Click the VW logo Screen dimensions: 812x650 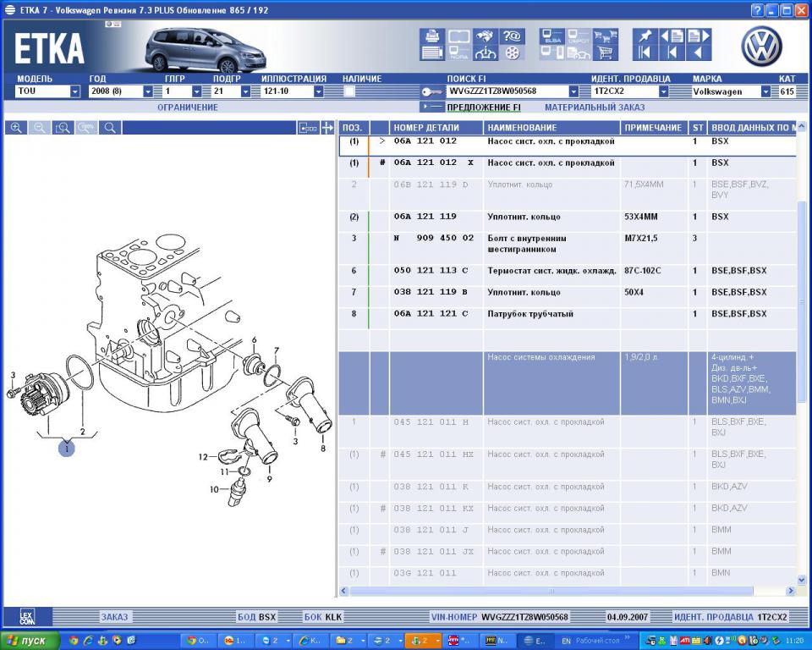coord(761,47)
